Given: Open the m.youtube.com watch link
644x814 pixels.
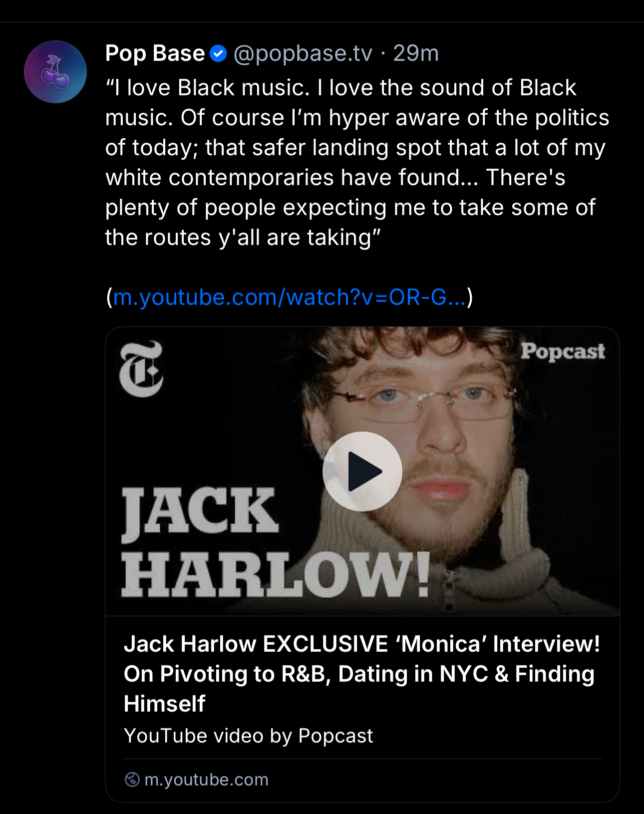Looking at the screenshot, I should click(290, 297).
